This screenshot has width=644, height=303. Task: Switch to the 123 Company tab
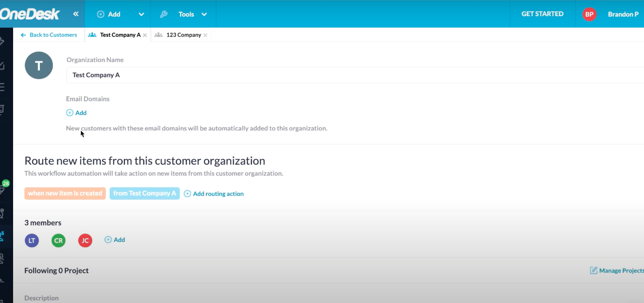(x=178, y=35)
